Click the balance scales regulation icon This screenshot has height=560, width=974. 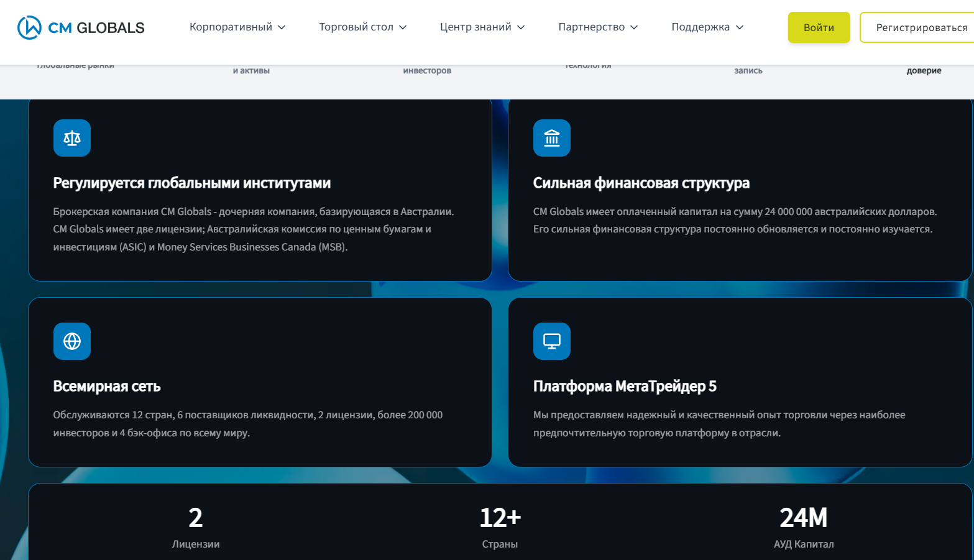click(72, 138)
